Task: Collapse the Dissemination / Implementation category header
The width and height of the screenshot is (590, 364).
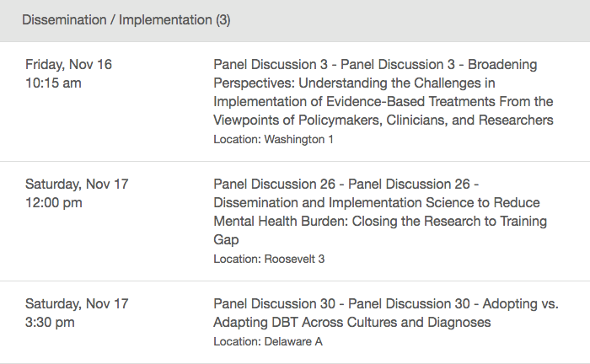Action: click(x=295, y=20)
